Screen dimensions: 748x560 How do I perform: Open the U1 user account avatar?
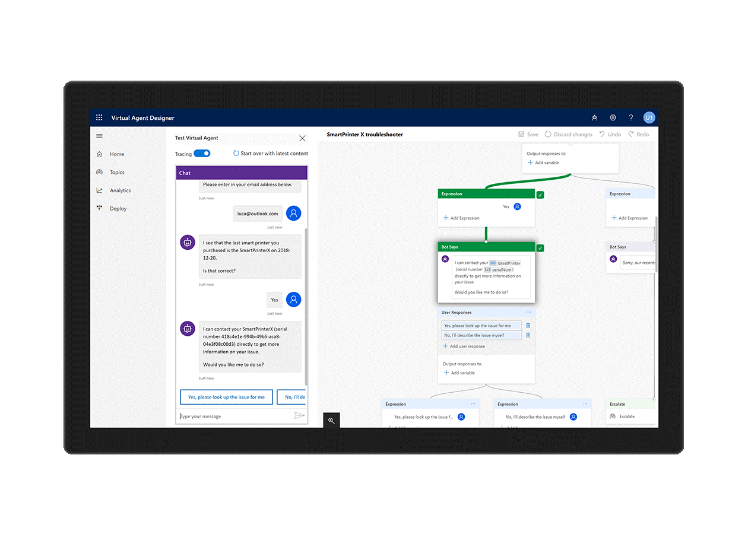(649, 117)
